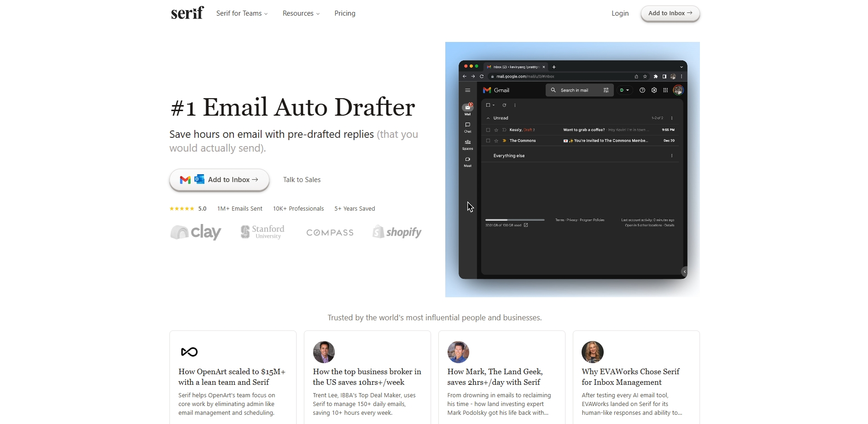The height and width of the screenshot is (424, 868).
Task: Open Everything else section three-dot options
Action: (x=672, y=156)
